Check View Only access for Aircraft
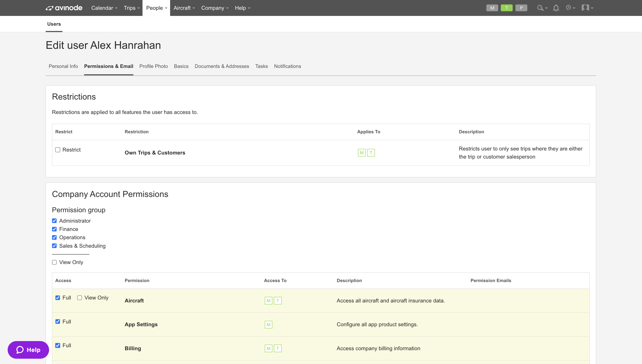The image size is (642, 364). tap(79, 298)
